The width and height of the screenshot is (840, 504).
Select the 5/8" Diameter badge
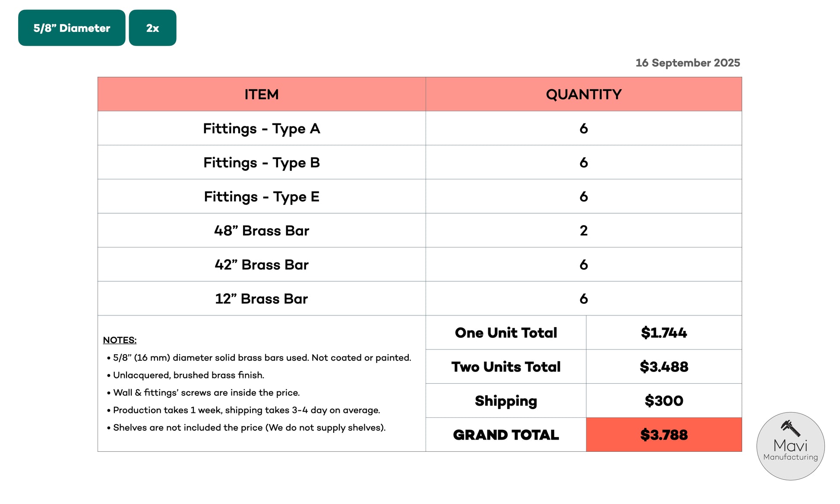pyautogui.click(x=72, y=28)
